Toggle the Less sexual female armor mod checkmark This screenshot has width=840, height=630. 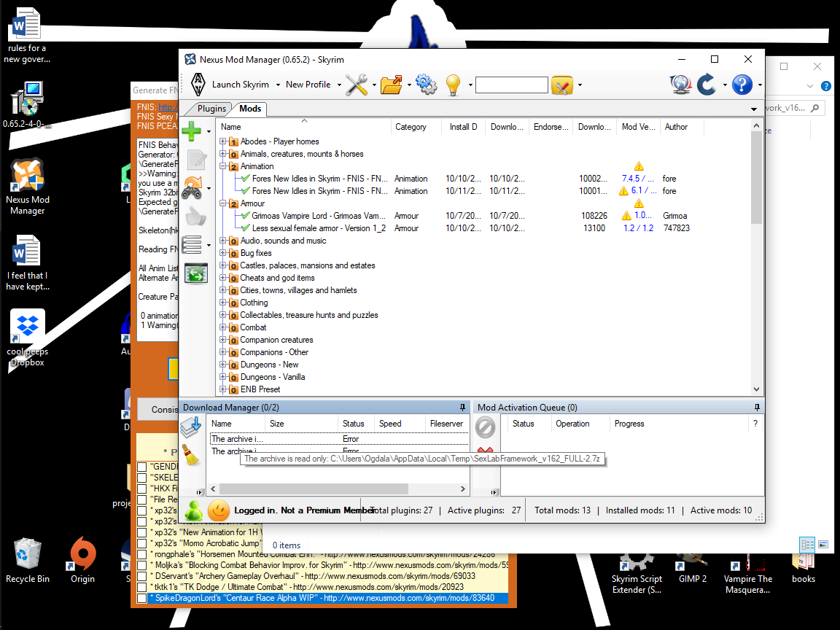pyautogui.click(x=245, y=227)
